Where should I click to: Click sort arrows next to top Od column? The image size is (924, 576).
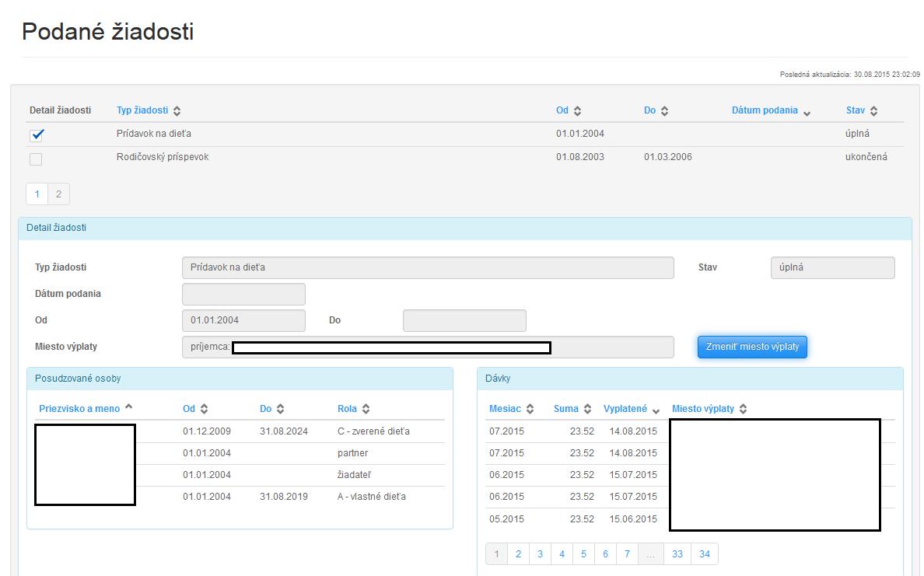coord(577,111)
